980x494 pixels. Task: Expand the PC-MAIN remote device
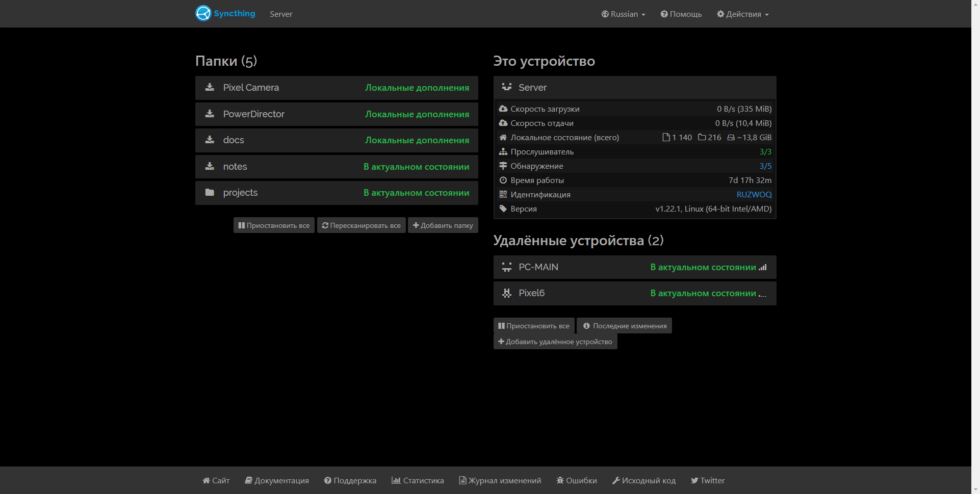tap(635, 267)
